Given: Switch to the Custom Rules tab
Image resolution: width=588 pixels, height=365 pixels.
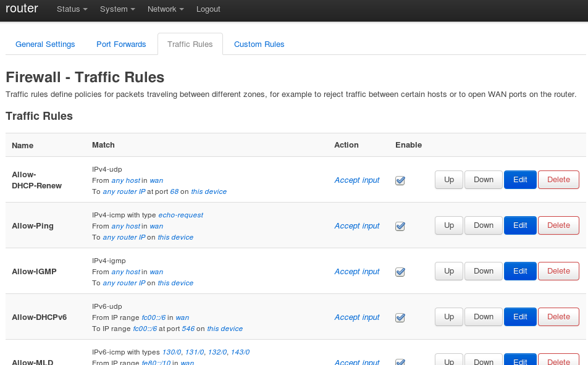Looking at the screenshot, I should point(259,44).
